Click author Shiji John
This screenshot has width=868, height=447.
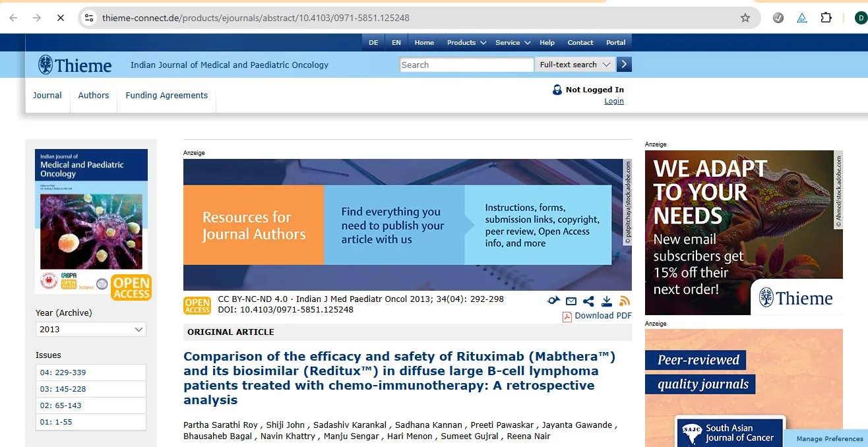[x=287, y=425]
